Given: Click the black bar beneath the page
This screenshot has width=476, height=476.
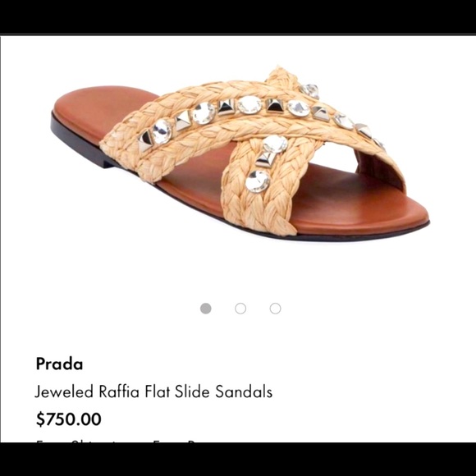Looking at the screenshot, I should point(238,460).
